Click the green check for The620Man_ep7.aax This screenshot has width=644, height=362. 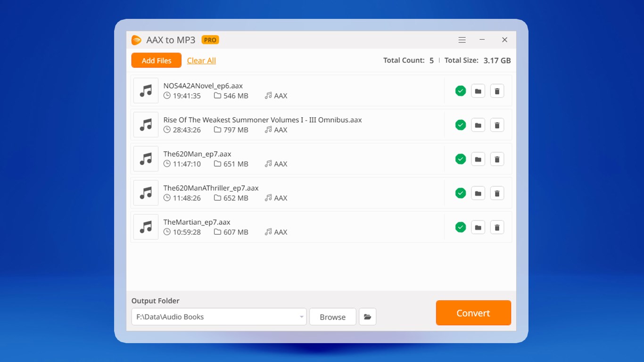[461, 159]
